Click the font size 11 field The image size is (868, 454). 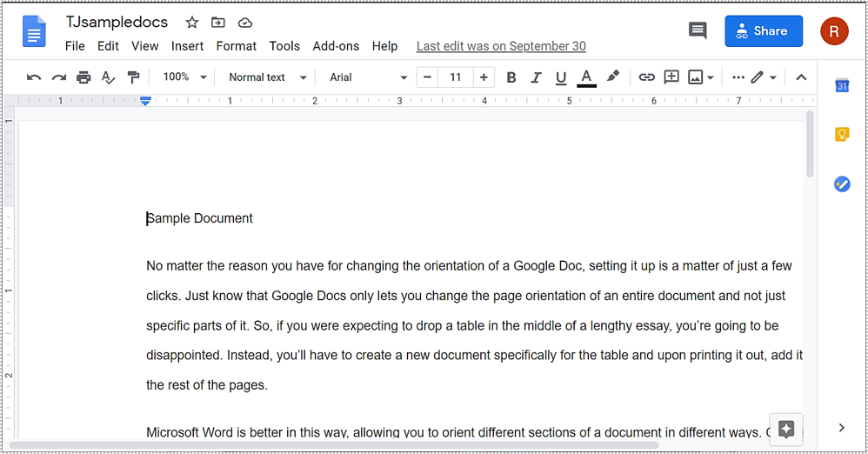455,77
